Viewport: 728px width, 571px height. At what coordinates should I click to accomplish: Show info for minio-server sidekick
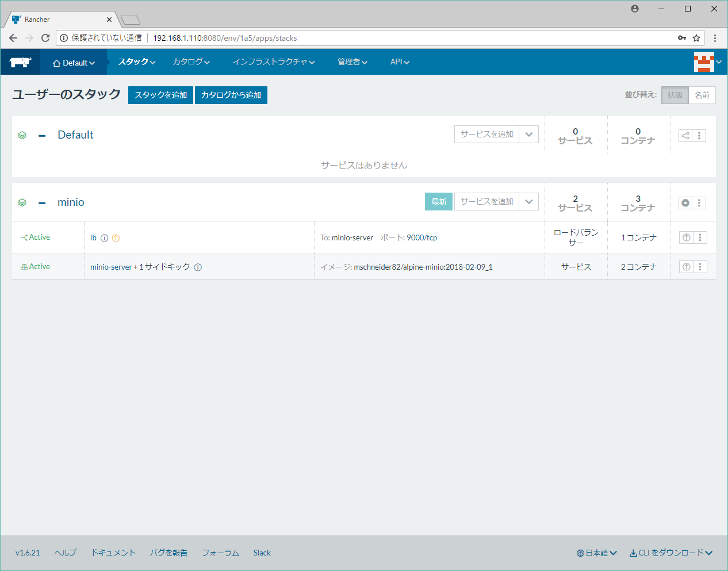pos(198,267)
